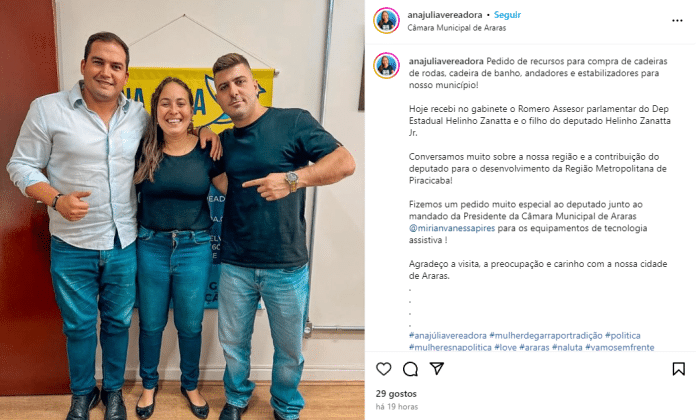Screen dimensions: 696x420
Task: Click the há 19 horas timestamp
Action: (397, 406)
